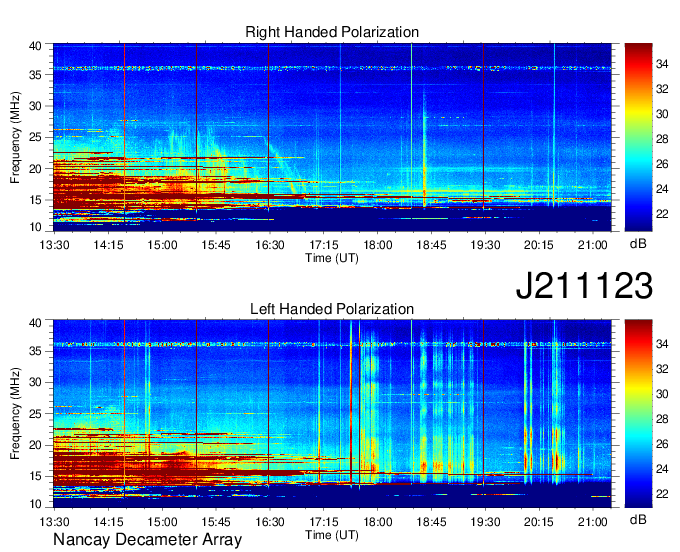Click the 17:15 time tick on Right Handed plot
This screenshot has width=680, height=552.
point(324,245)
